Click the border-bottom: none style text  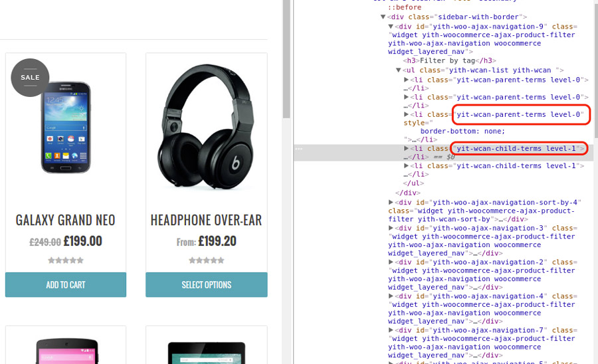(462, 131)
